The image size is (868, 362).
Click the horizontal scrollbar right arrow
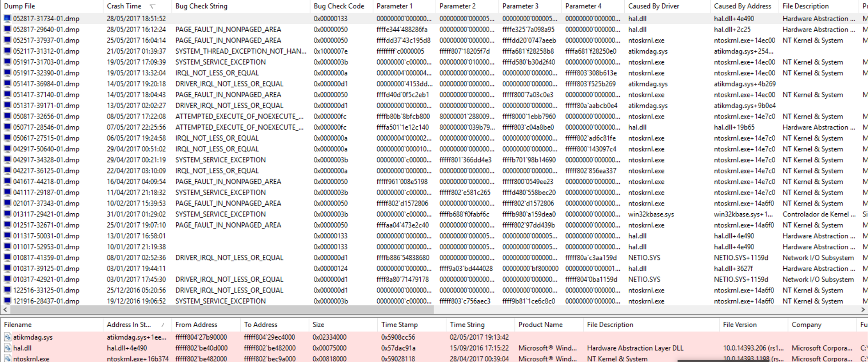tap(863, 310)
